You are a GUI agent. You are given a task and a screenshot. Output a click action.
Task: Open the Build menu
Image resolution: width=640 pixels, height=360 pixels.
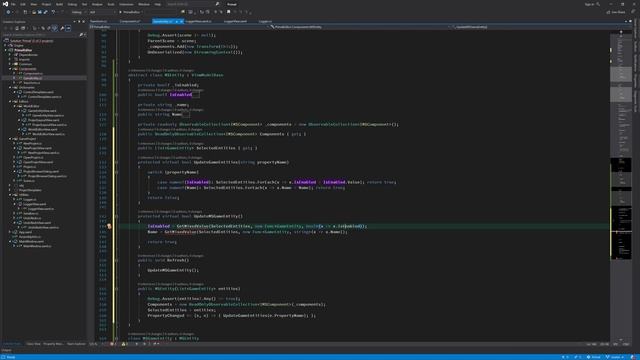click(x=59, y=4)
